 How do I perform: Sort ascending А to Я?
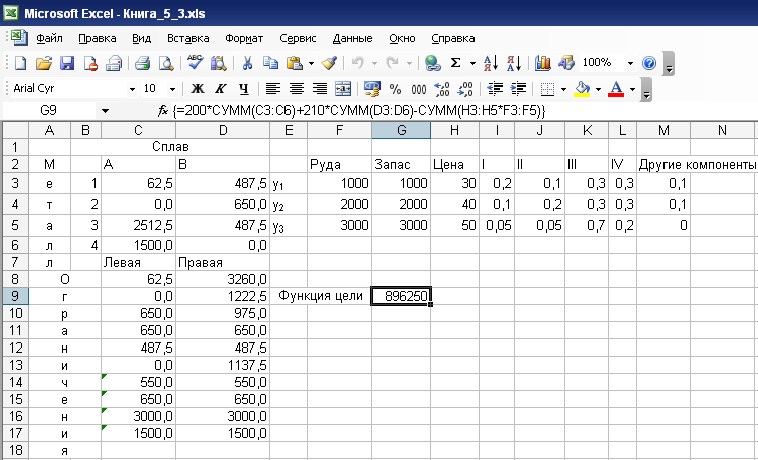[x=490, y=63]
